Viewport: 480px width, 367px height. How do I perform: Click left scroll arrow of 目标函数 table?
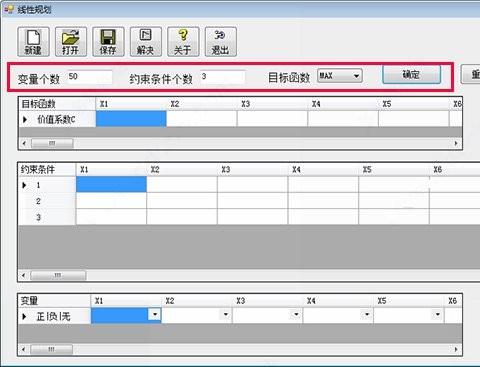point(24,143)
